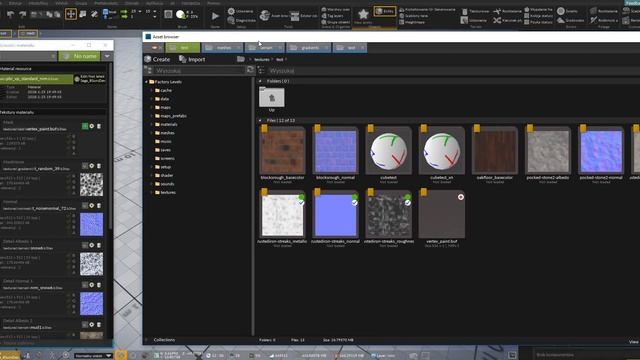This screenshot has width=640, height=360.
Task: Click the green No name button
Action: [80, 56]
